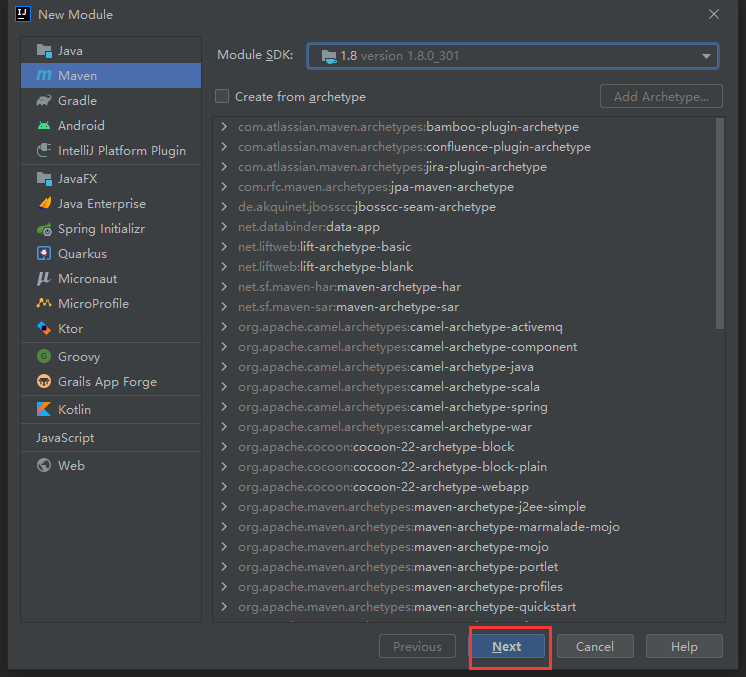Click Add Archetype button
The width and height of the screenshot is (746, 677).
[661, 97]
